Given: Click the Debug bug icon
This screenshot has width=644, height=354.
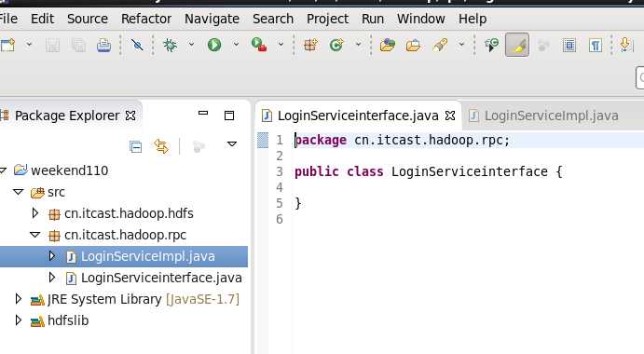Looking at the screenshot, I should pos(170,45).
